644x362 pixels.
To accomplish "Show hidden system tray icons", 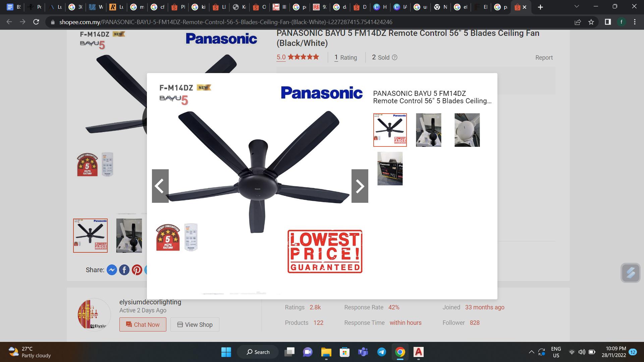I will [531, 352].
